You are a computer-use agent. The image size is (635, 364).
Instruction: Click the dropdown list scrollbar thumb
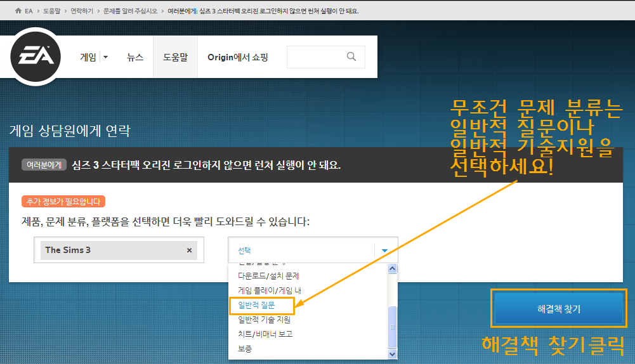392,327
